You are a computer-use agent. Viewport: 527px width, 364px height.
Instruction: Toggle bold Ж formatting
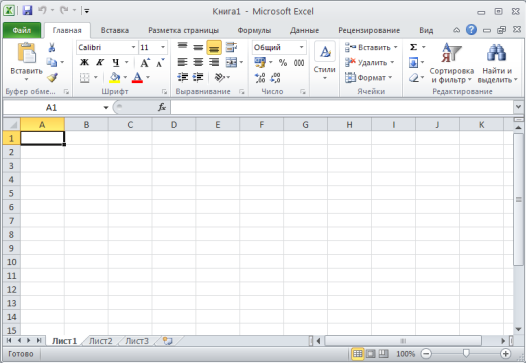[x=84, y=62]
